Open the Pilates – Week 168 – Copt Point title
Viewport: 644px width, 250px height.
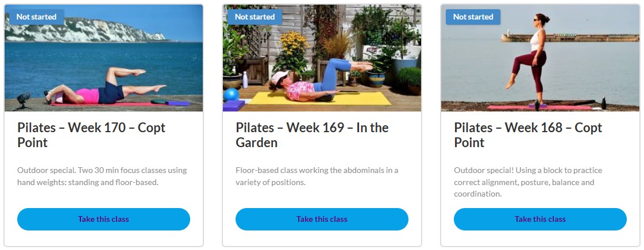528,135
